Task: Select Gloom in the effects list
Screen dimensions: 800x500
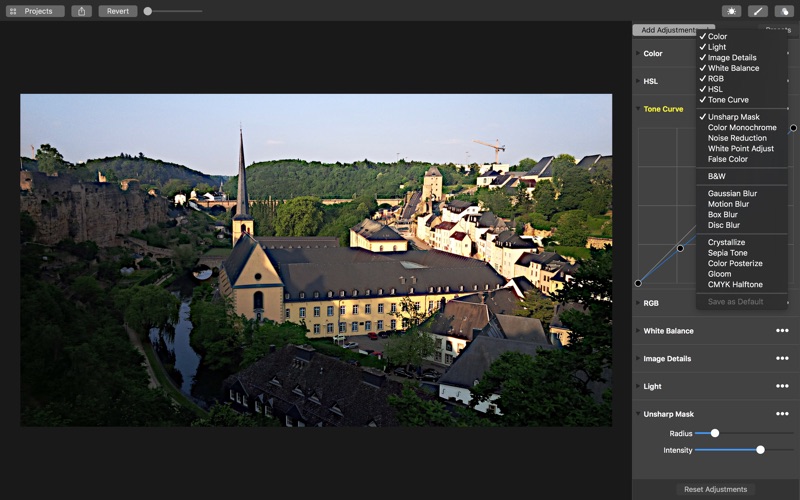Action: click(742, 274)
